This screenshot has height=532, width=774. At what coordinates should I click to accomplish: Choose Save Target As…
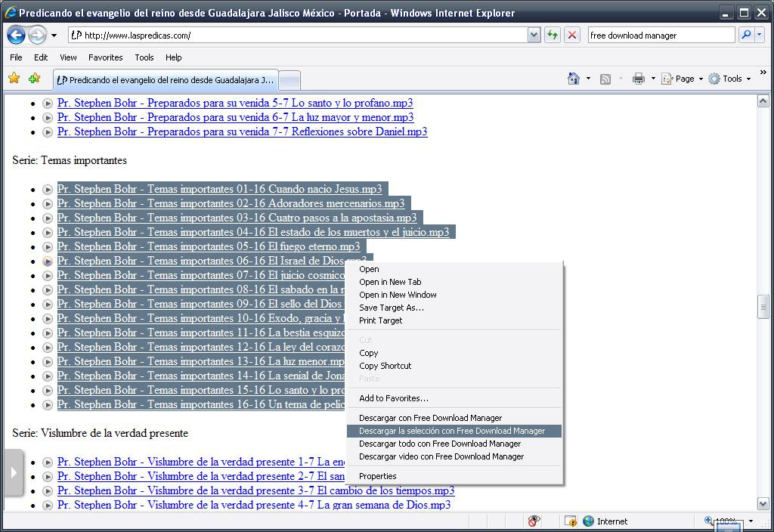392,308
